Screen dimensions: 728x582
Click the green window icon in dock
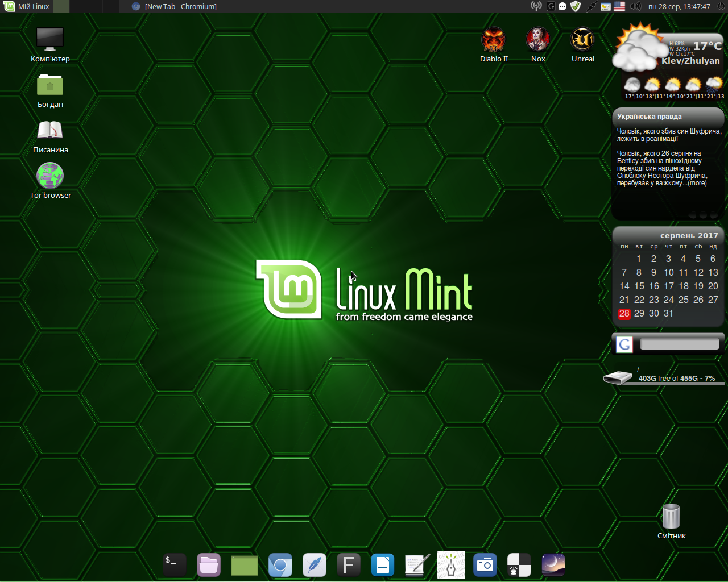coord(245,566)
